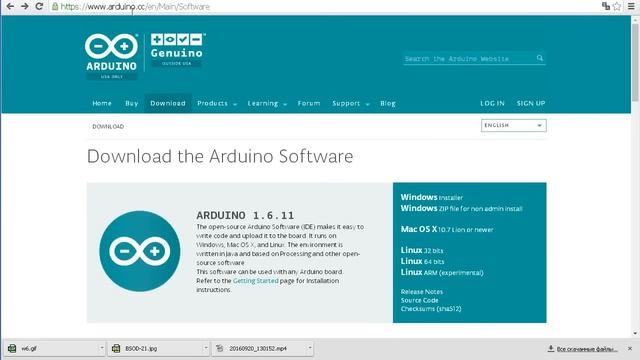640x360 pixels.
Task: Open 20160920_130152.mp4 download options arrow
Action: click(310, 348)
